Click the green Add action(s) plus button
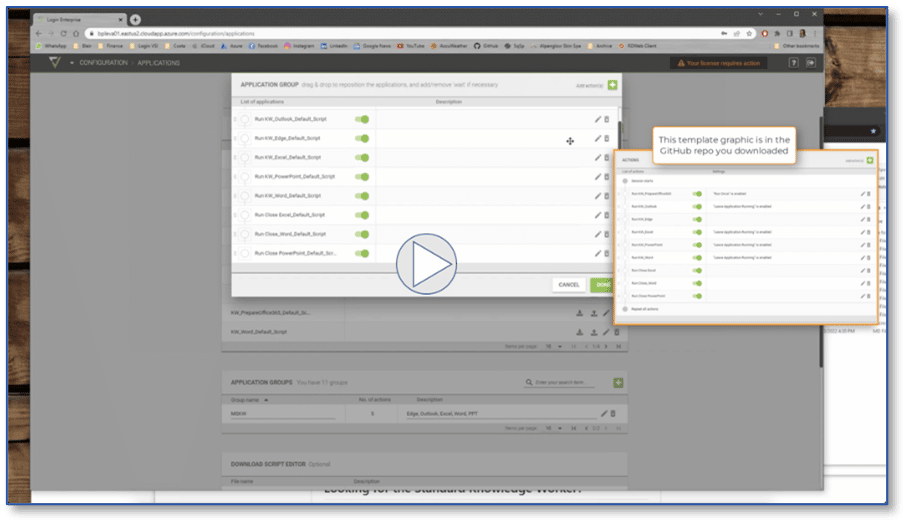The height and width of the screenshot is (524, 907). (613, 85)
